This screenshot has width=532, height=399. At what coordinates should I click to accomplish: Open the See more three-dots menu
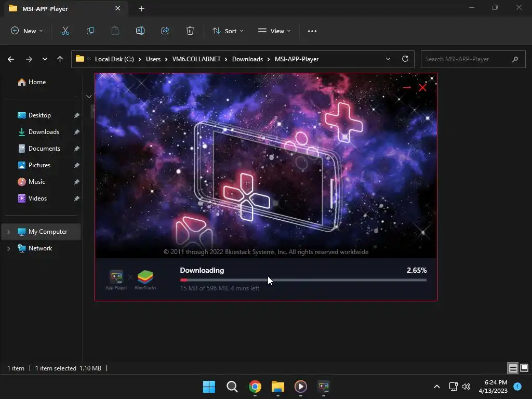click(312, 31)
